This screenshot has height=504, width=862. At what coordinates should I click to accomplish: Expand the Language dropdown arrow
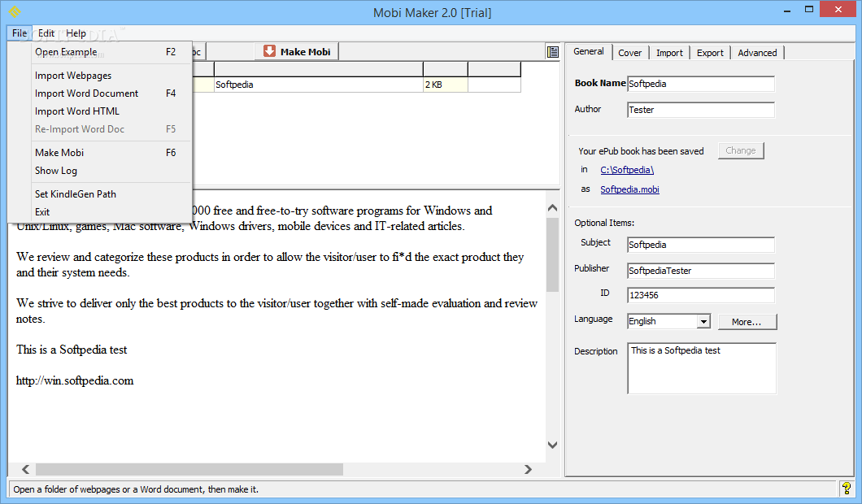(x=703, y=322)
